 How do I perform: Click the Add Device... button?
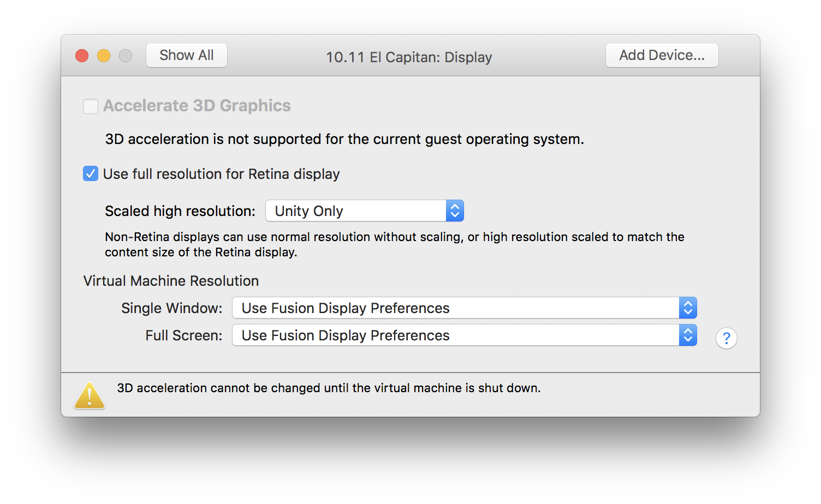(662, 55)
